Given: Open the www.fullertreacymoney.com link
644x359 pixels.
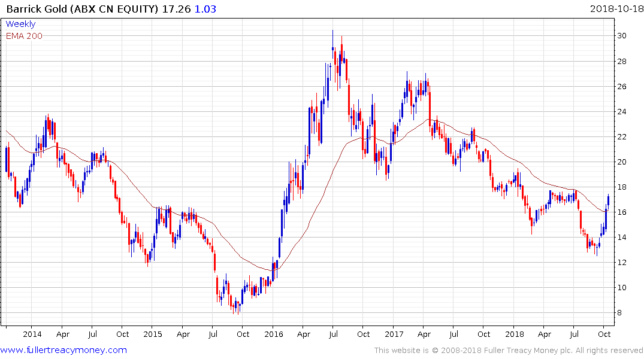Looking at the screenshot, I should (64, 350).
